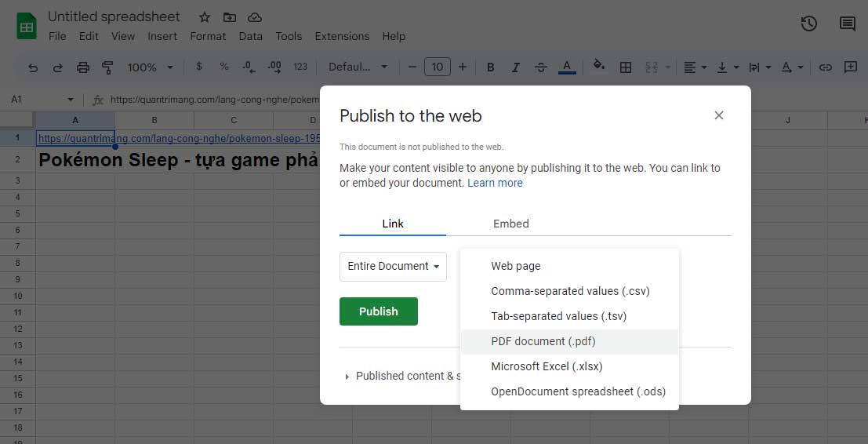Viewport: 868px width, 444px height.
Task: Increase decimal places
Action: (x=274, y=67)
